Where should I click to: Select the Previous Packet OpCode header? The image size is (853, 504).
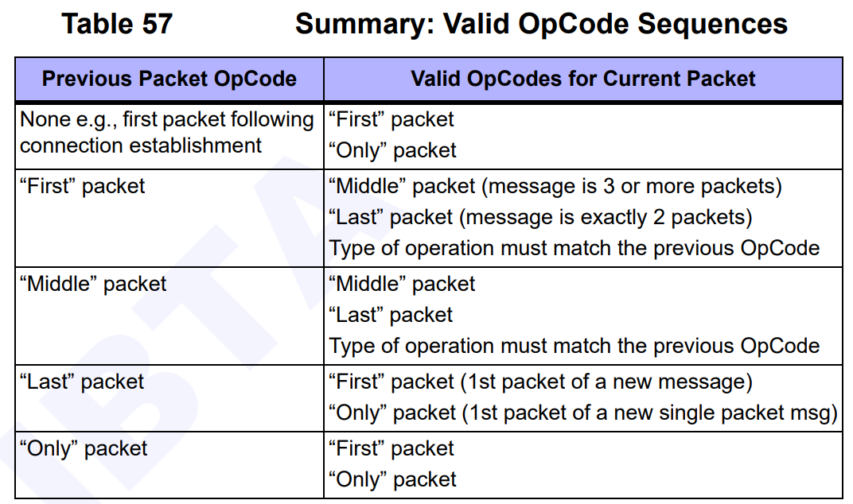tap(169, 79)
